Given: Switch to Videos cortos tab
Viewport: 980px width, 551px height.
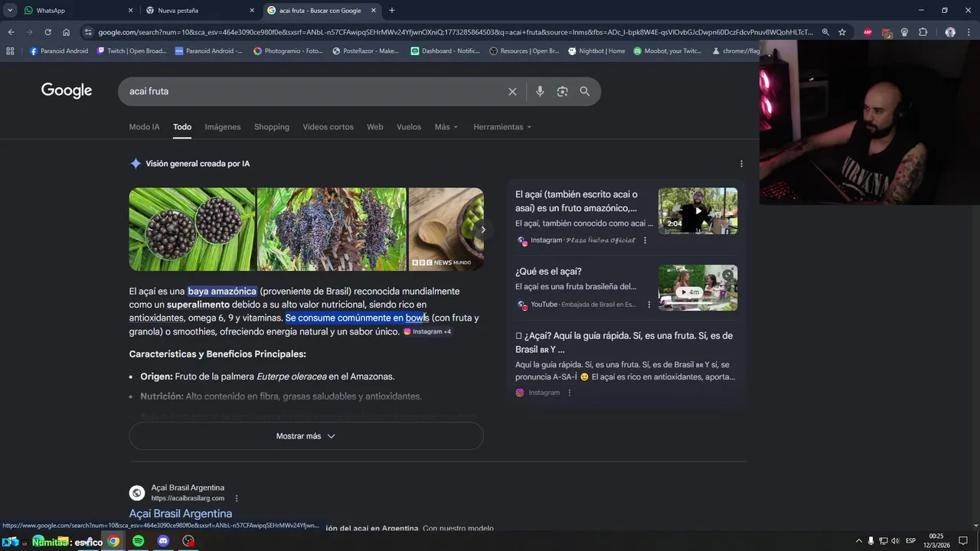Looking at the screenshot, I should tap(328, 127).
